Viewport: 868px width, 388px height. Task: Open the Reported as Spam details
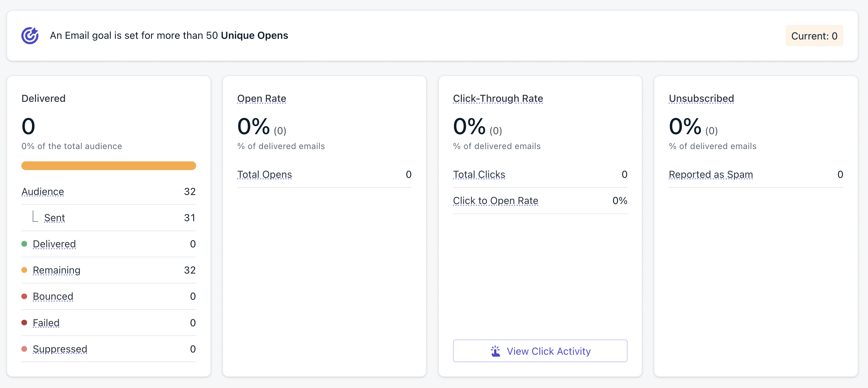coord(711,174)
